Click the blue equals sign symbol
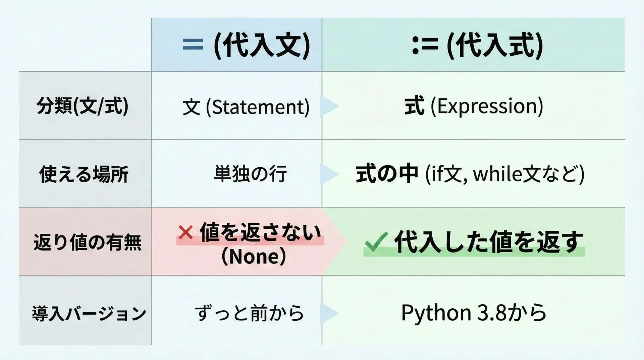 click(193, 44)
